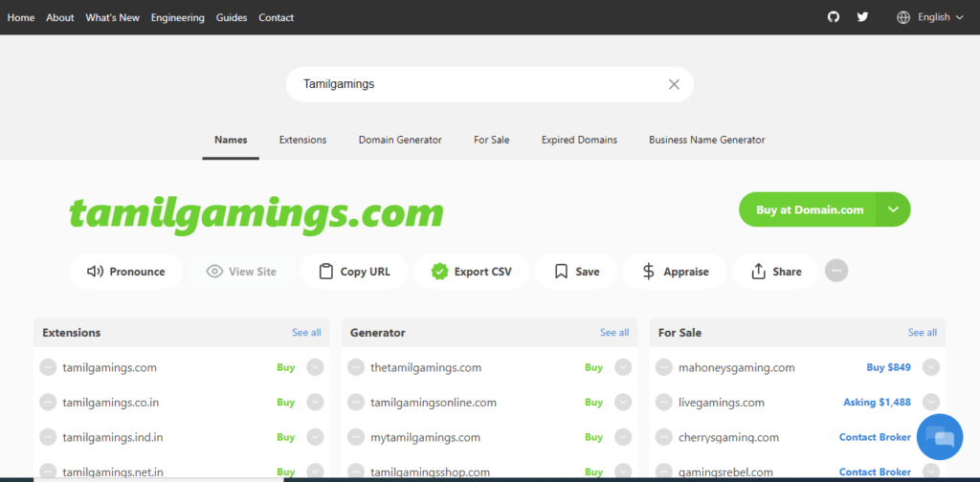
Task: Click the Buy at Domain.com button
Action: [810, 209]
